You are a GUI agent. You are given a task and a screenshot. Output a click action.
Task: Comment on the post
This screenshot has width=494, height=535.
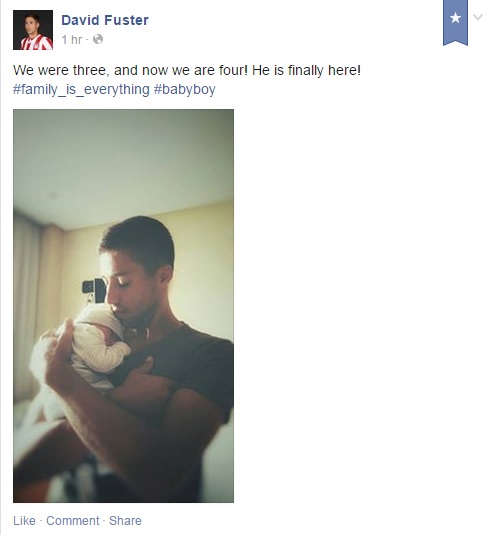[73, 521]
